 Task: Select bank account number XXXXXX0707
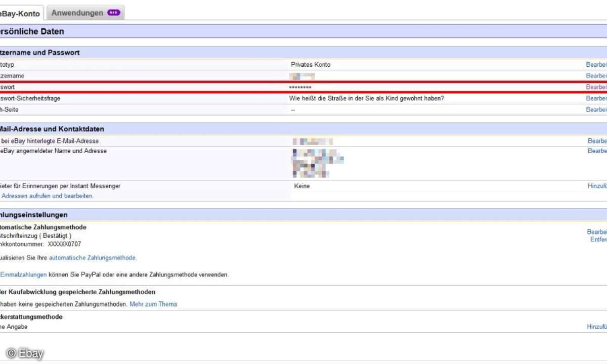click(x=64, y=244)
